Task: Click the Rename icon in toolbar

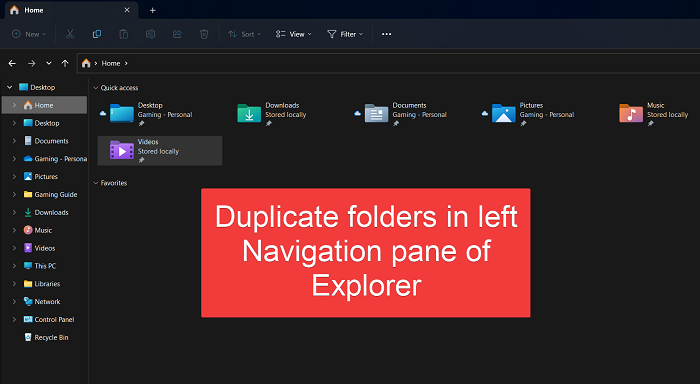Action: pos(150,34)
